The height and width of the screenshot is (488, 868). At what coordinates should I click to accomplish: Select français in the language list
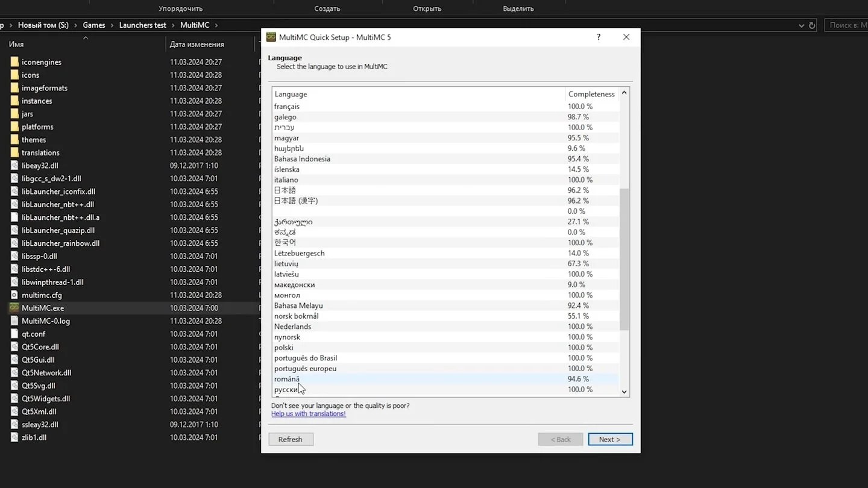[445, 107]
